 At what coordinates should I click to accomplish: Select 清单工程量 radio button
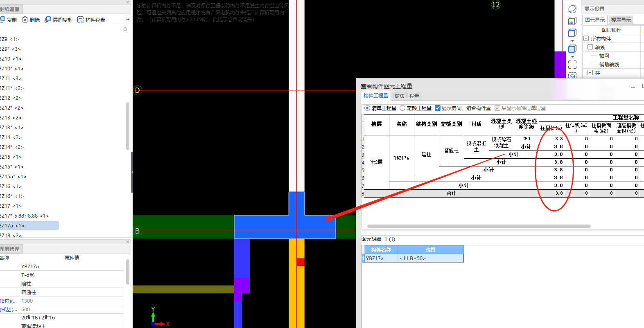pyautogui.click(x=367, y=108)
